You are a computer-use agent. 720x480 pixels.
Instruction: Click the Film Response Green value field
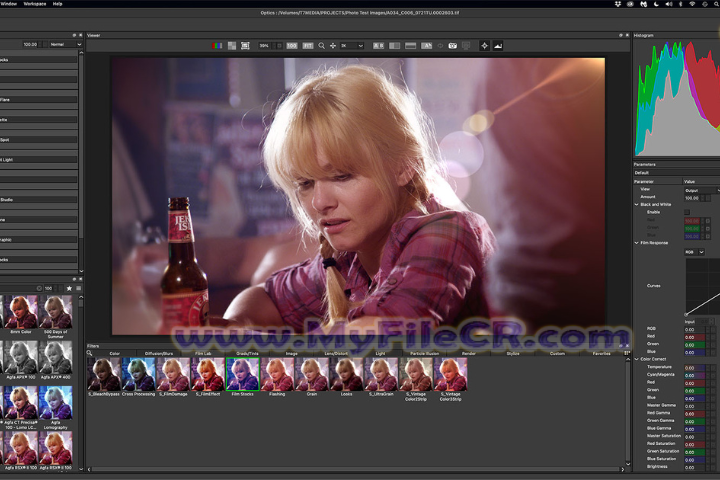[695, 345]
